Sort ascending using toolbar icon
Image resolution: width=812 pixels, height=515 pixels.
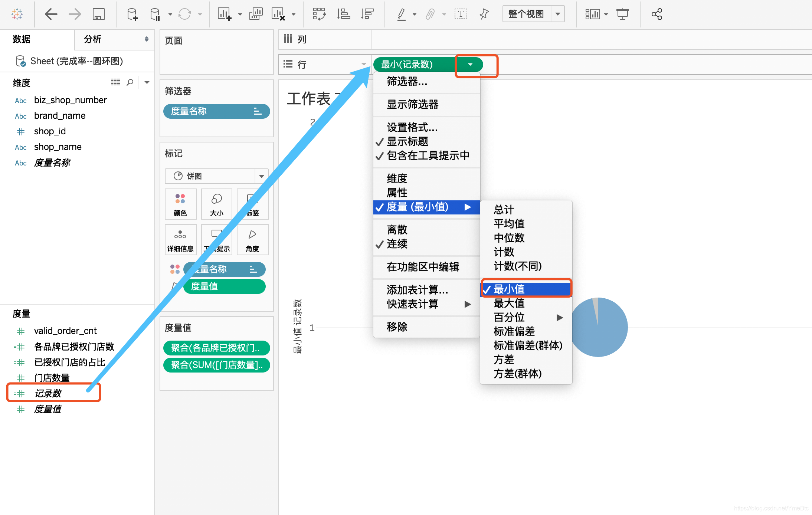(x=343, y=14)
